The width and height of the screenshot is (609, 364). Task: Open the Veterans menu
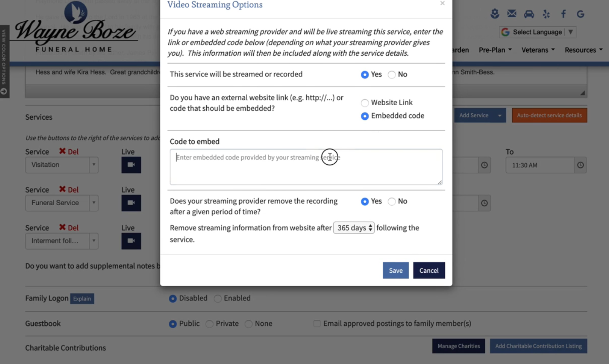point(538,50)
